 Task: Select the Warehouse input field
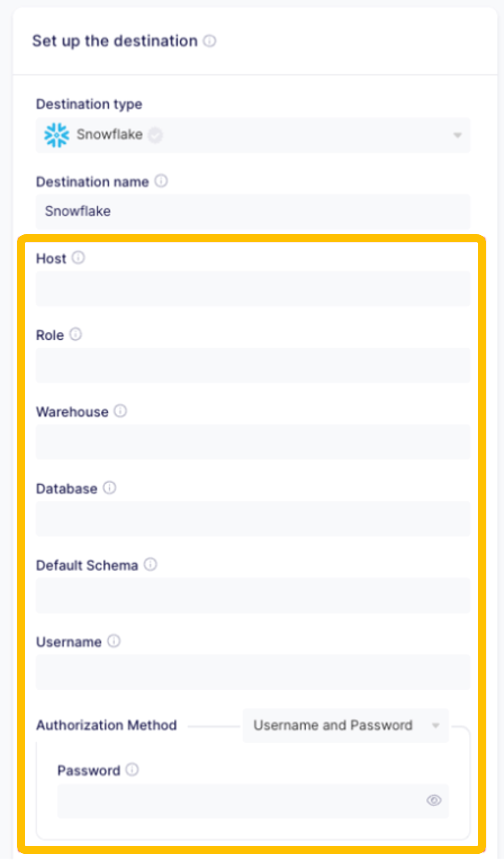pyautogui.click(x=253, y=441)
